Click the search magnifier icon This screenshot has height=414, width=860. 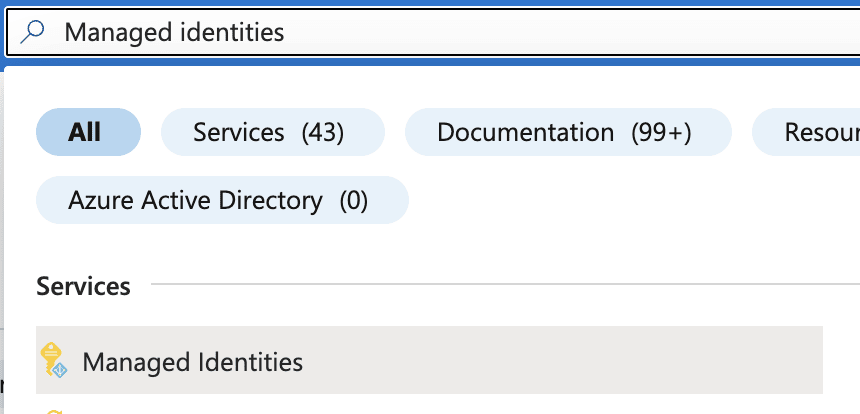coord(32,32)
